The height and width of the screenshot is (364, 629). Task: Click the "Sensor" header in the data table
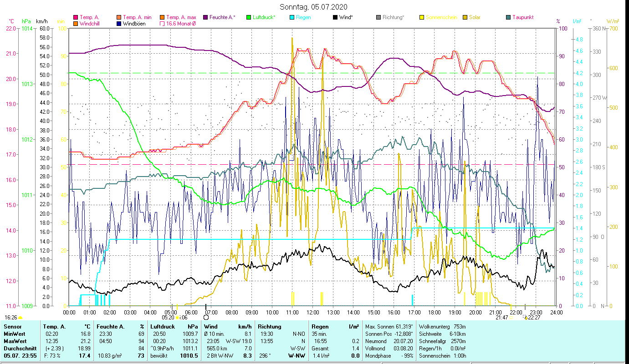12,327
